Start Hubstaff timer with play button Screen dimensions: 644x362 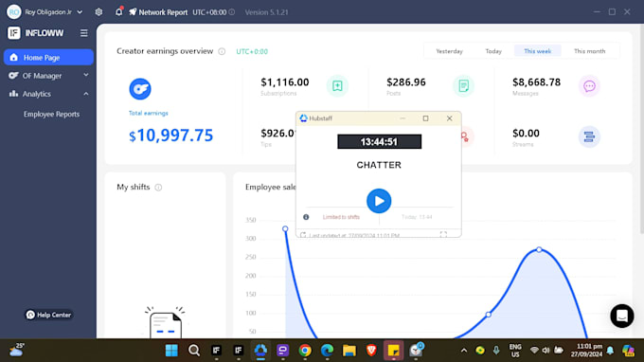pos(379,201)
